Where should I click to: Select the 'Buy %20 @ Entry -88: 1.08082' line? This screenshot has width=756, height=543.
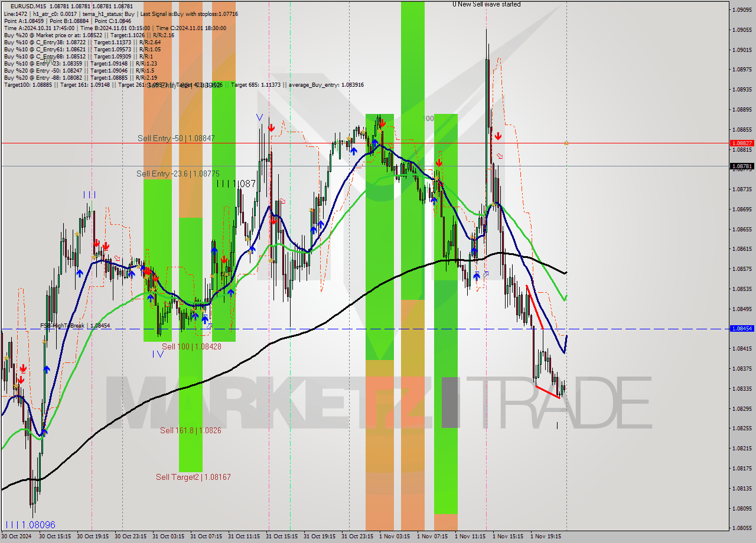(80, 77)
